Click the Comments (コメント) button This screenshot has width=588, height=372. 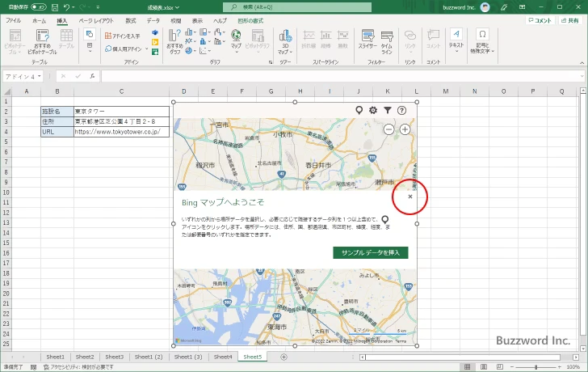pyautogui.click(x=540, y=21)
